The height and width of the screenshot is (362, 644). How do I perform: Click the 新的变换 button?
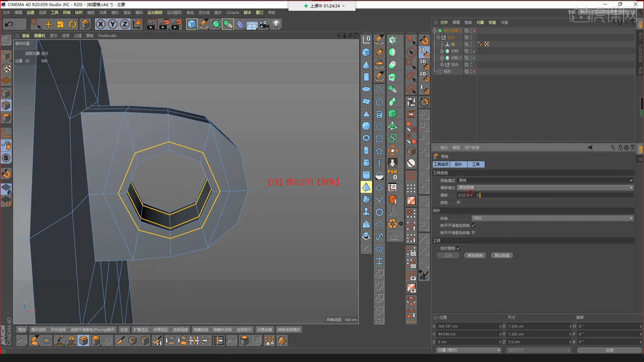pos(475,255)
